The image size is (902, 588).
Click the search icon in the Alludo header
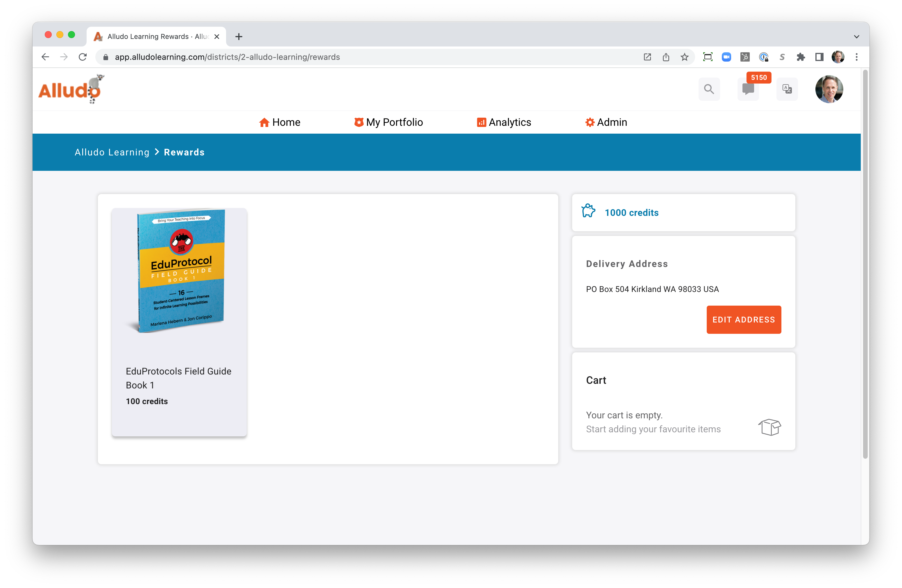[x=709, y=89]
